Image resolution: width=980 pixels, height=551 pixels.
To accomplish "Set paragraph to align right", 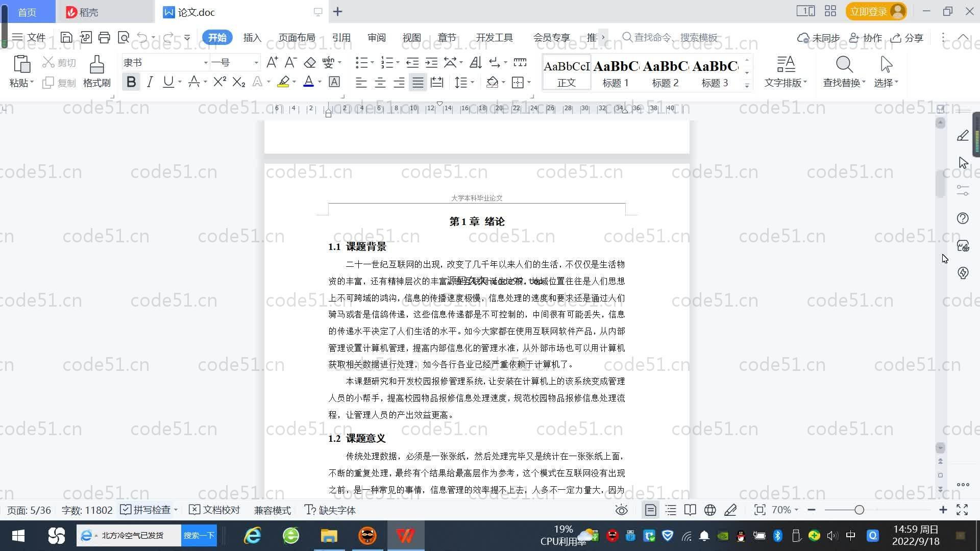I will (399, 82).
